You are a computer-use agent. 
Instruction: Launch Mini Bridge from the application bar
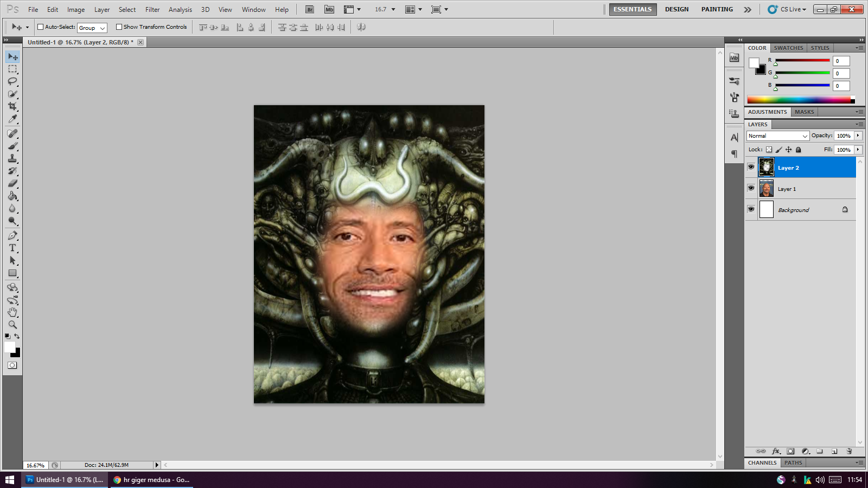[x=329, y=9]
